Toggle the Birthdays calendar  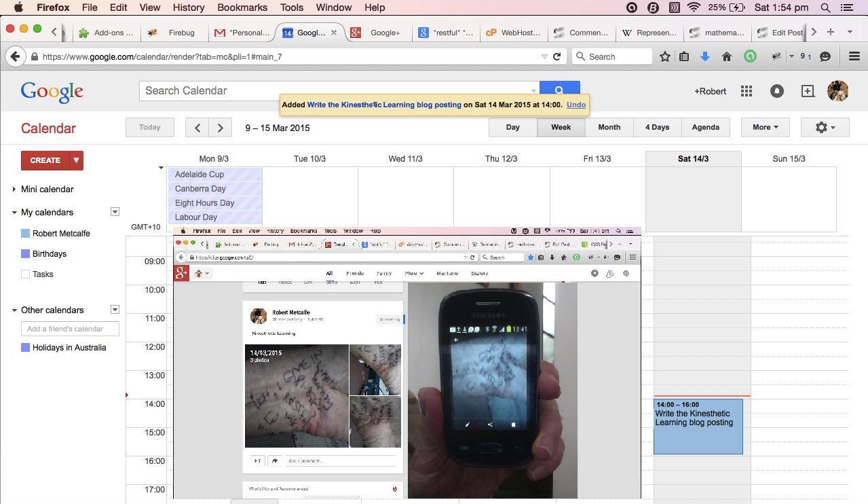point(26,253)
